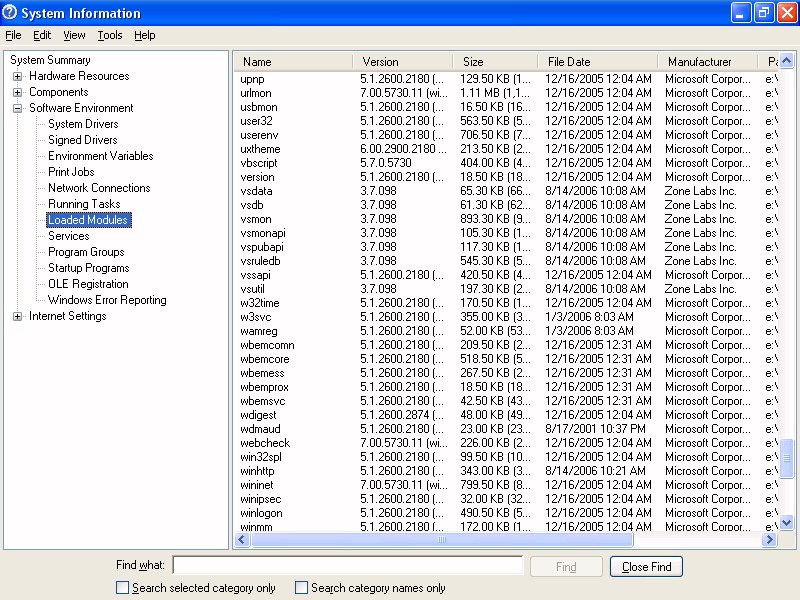
Task: Click the vertical scrollbar down arrow
Action: (x=786, y=522)
